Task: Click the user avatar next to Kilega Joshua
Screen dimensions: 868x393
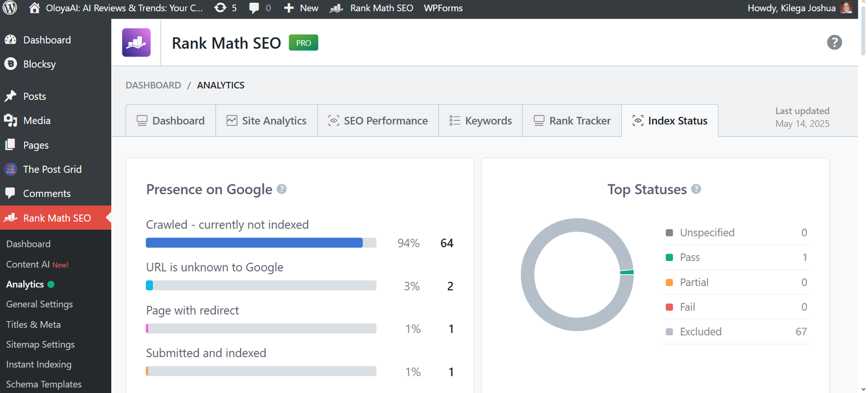Action: [x=846, y=8]
